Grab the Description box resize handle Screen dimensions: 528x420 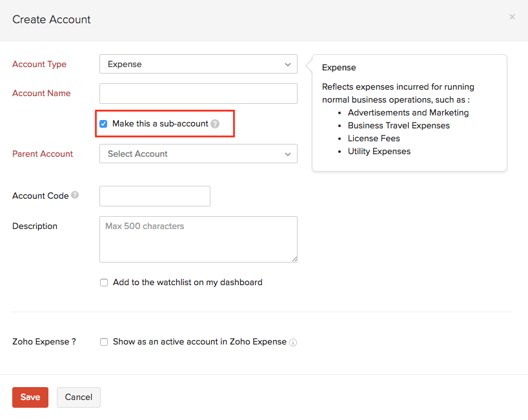[x=294, y=259]
